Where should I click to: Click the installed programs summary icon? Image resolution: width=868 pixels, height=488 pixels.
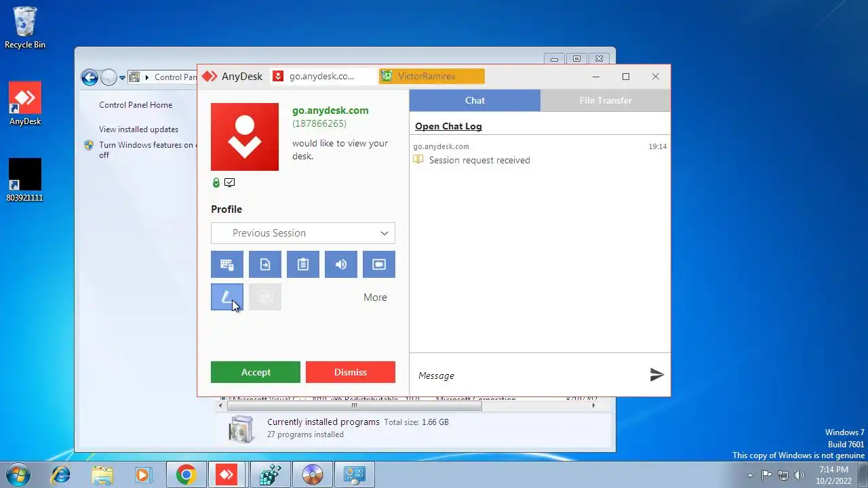pyautogui.click(x=241, y=429)
